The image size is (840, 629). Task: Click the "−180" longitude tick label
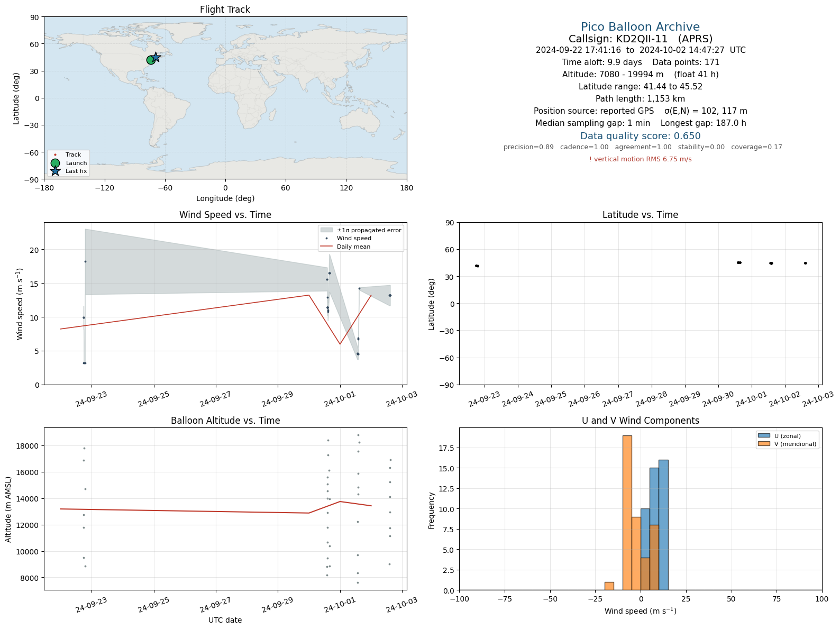pos(44,187)
